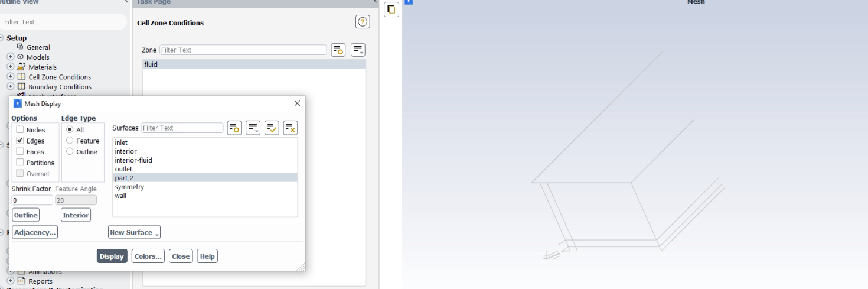The height and width of the screenshot is (289, 868).
Task: Click the deselect all surfaces icon
Action: coord(290,128)
